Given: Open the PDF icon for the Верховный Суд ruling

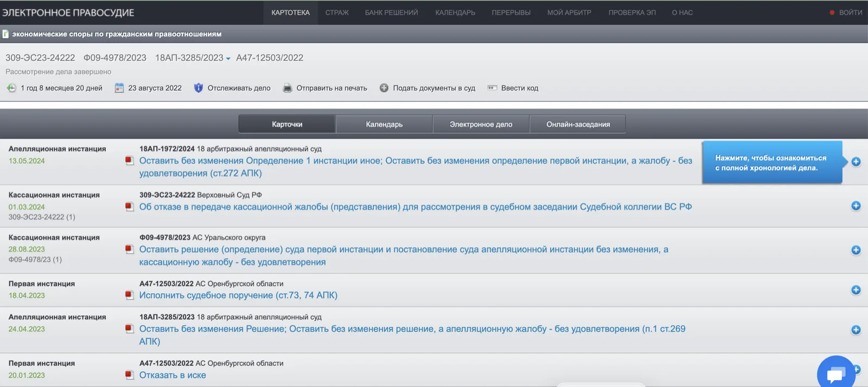Looking at the screenshot, I should point(129,207).
